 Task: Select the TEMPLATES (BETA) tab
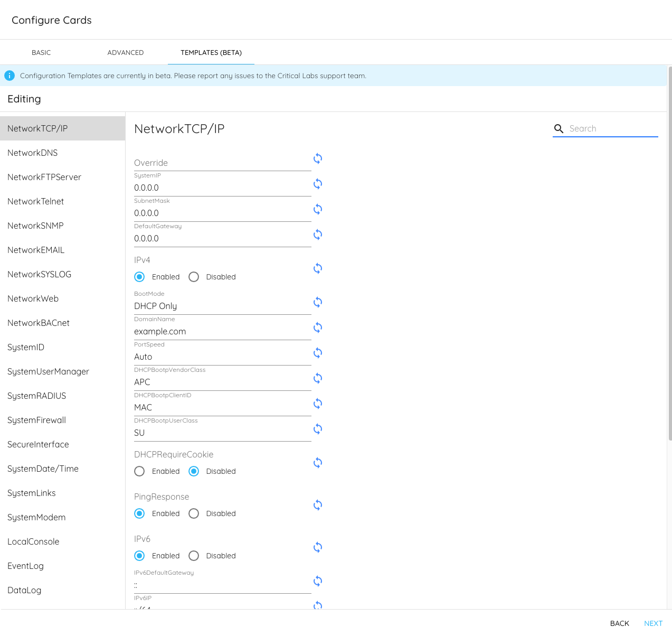click(211, 52)
